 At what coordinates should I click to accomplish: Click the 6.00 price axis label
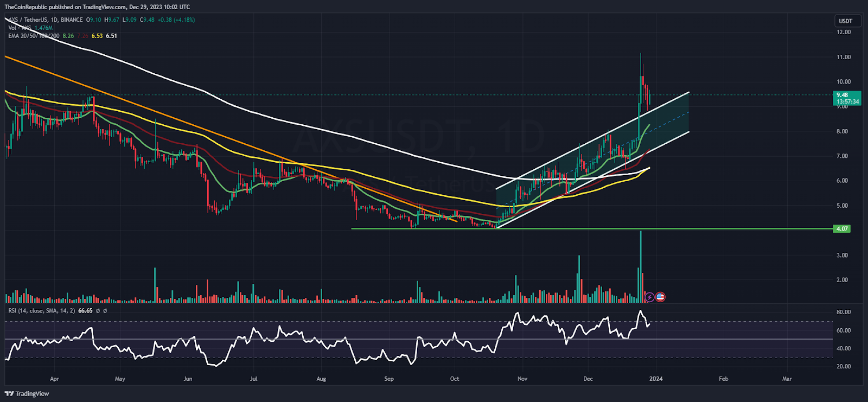842,181
